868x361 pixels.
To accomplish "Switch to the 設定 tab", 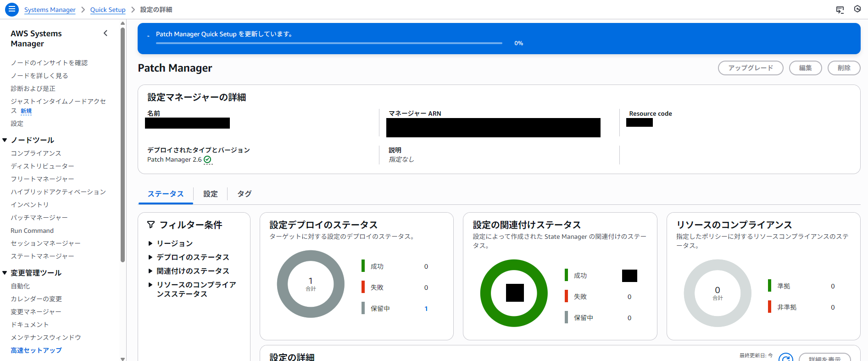I will (x=211, y=194).
